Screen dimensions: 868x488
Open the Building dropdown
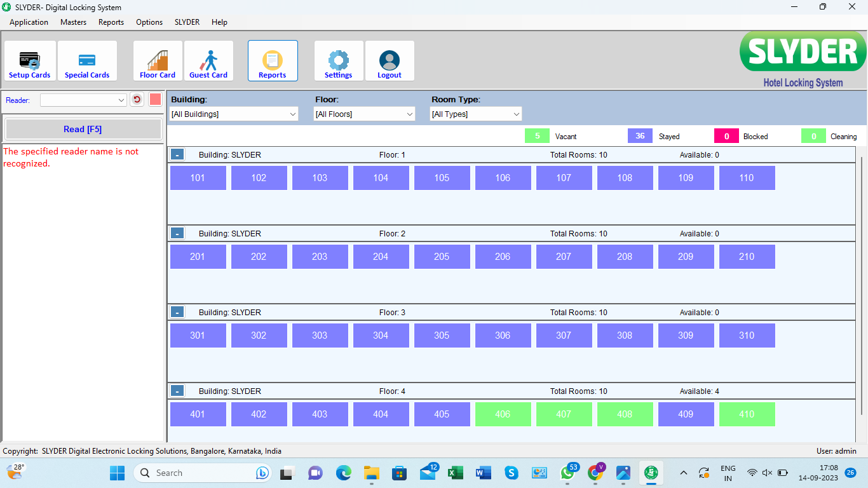[234, 114]
